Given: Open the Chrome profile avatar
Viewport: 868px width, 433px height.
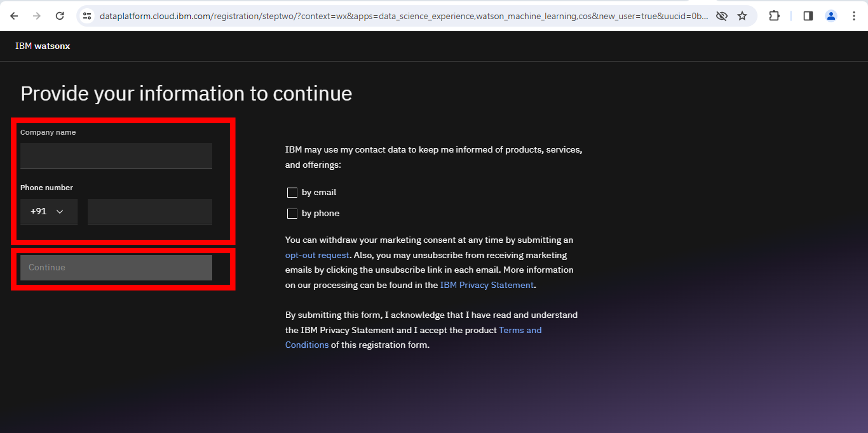Looking at the screenshot, I should tap(831, 16).
